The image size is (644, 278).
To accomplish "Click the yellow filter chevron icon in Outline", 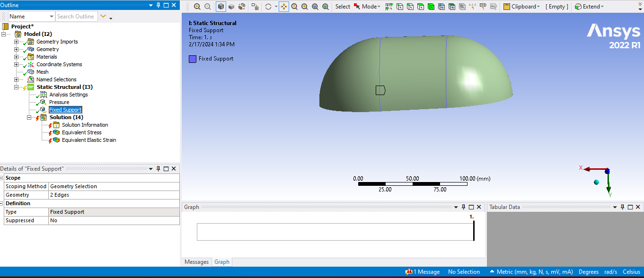I will [x=103, y=17].
